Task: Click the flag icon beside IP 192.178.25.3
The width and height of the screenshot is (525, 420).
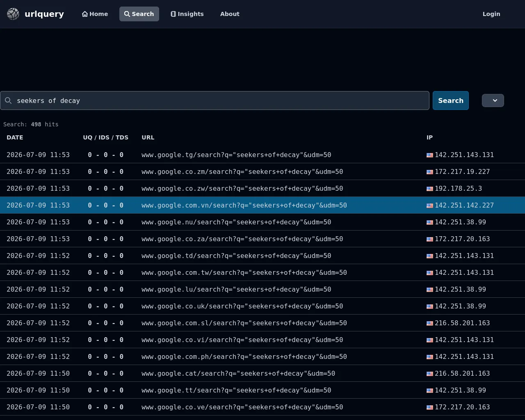Action: click(x=430, y=189)
